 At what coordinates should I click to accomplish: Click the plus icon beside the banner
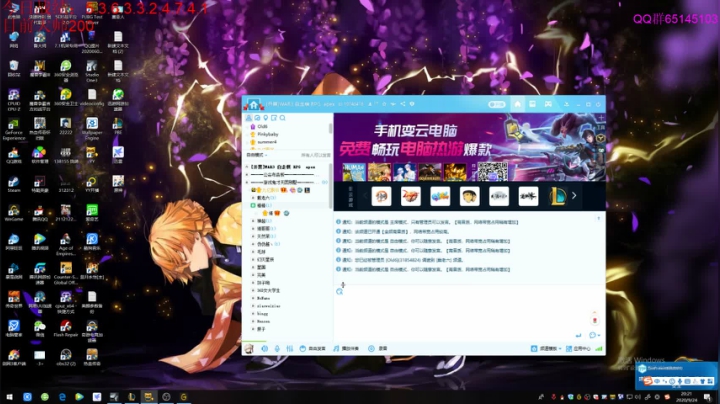click(x=601, y=118)
